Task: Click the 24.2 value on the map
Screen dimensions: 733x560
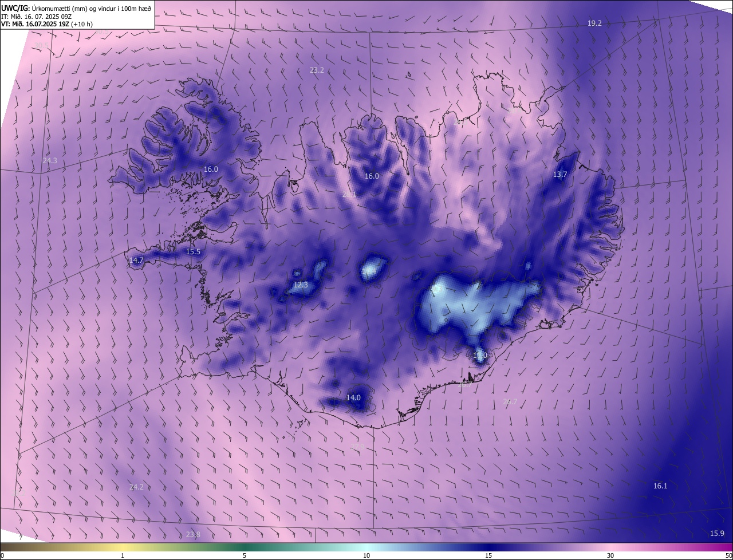Action: pos(136,487)
